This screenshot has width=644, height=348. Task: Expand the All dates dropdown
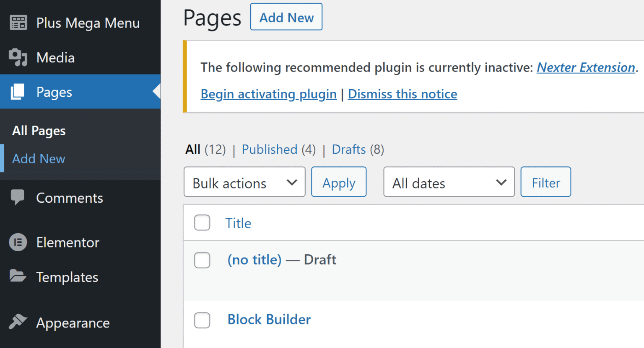pos(449,182)
